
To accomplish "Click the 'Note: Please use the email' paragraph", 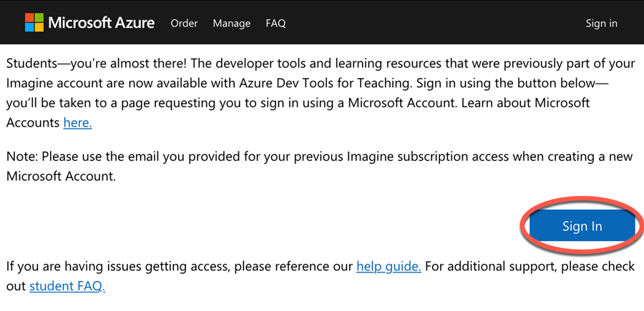I will point(319,166).
